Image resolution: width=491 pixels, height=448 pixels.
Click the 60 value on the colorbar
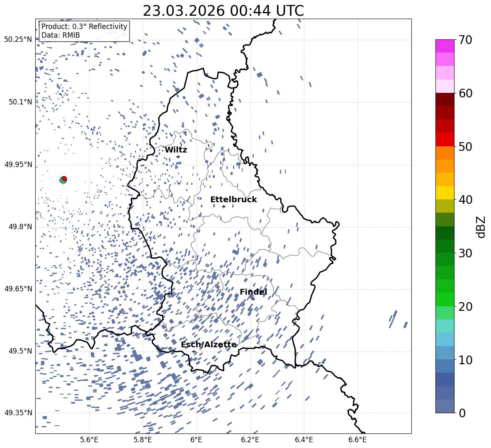(x=465, y=93)
